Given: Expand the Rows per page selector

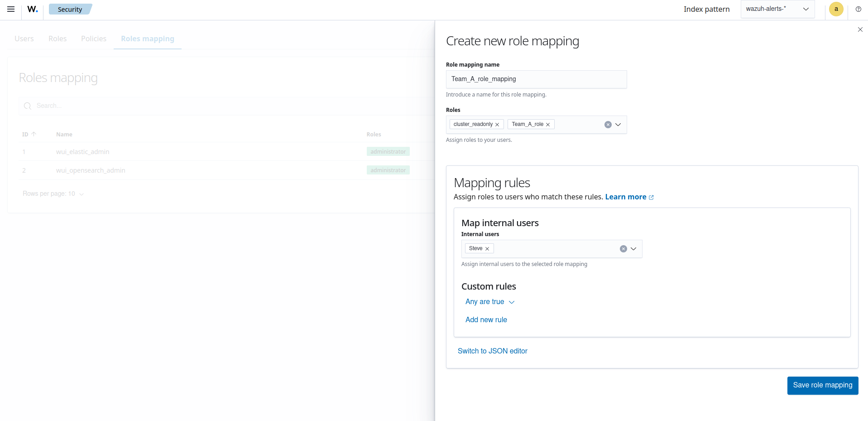Looking at the screenshot, I should click(x=53, y=194).
